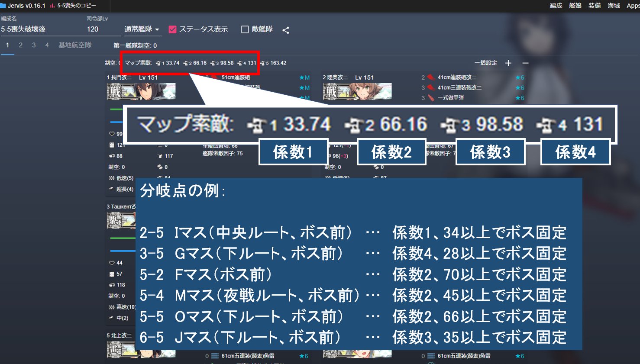Click the 陸奥改二 ship banner

tap(357, 91)
